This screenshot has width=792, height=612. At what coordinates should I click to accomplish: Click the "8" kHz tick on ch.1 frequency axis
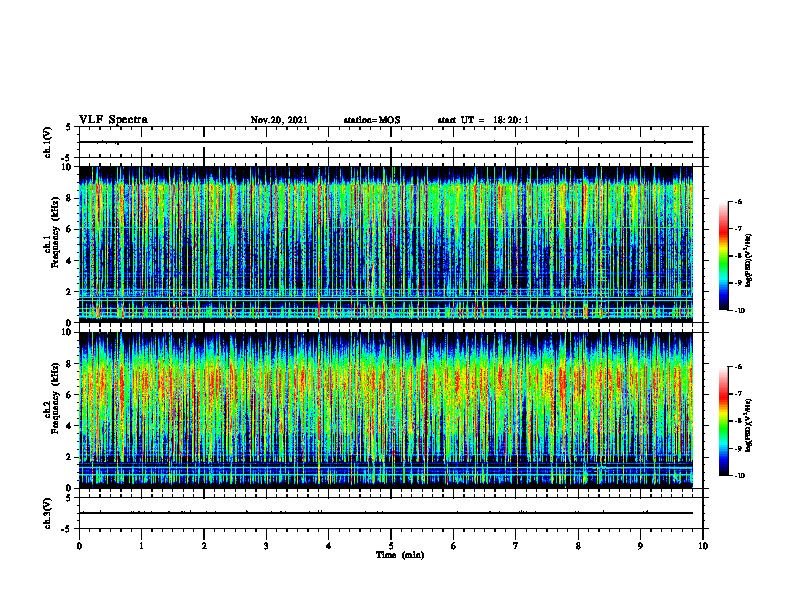pos(69,198)
